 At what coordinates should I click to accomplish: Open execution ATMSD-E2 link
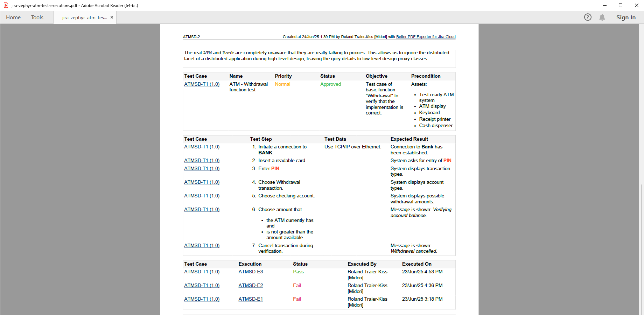coord(251,285)
